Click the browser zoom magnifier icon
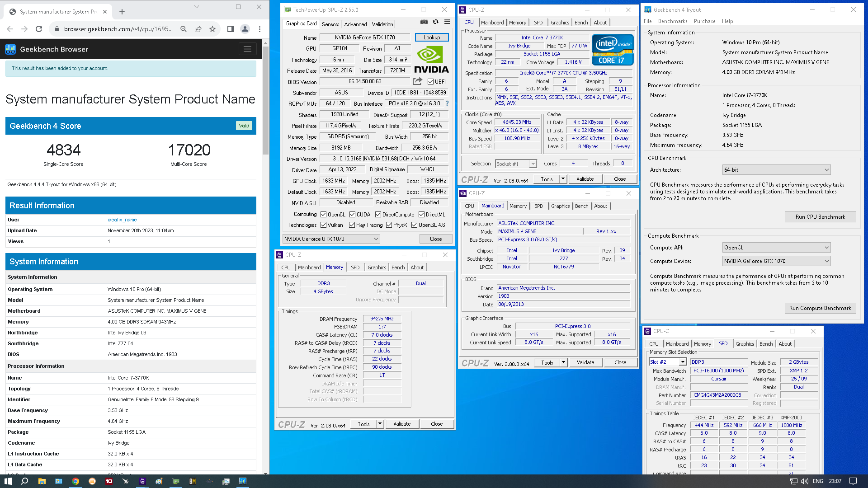Viewport: 868px width, 488px height. point(184,29)
